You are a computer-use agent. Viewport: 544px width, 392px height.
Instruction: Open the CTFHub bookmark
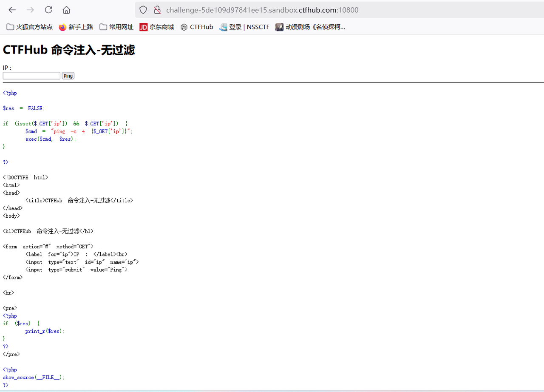197,27
